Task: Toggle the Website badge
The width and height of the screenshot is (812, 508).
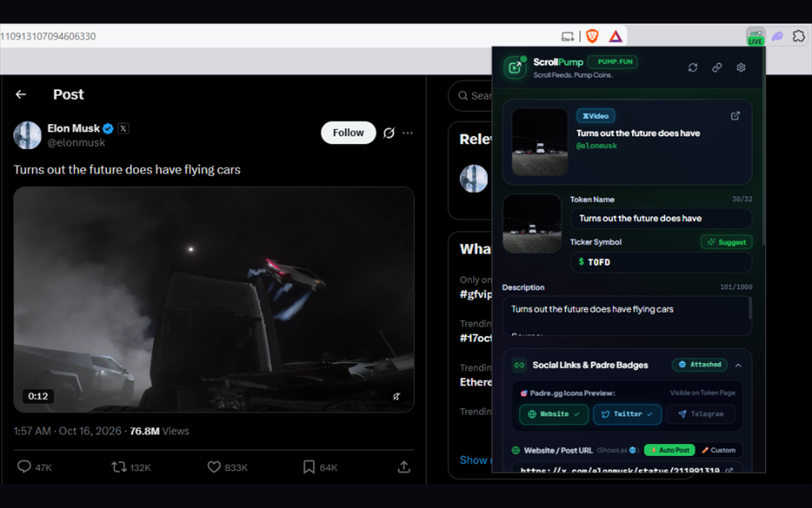Action: click(554, 414)
